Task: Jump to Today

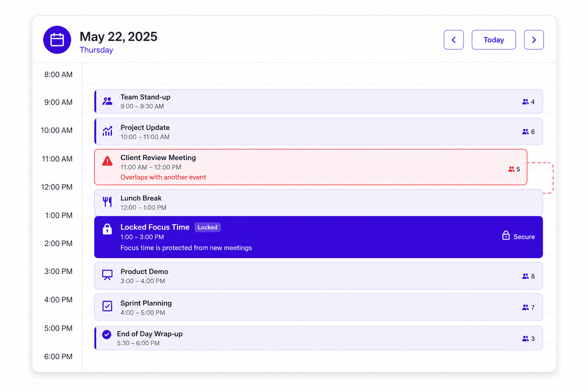Action: pos(494,40)
